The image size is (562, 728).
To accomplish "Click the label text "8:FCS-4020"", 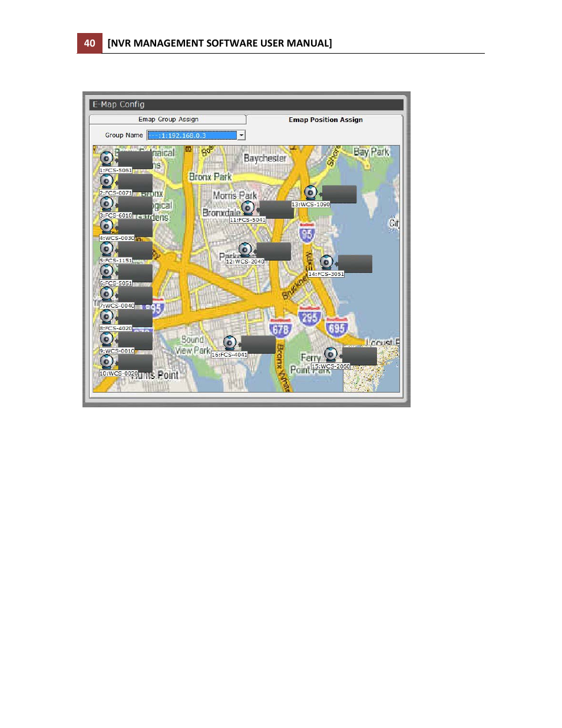I will (116, 328).
